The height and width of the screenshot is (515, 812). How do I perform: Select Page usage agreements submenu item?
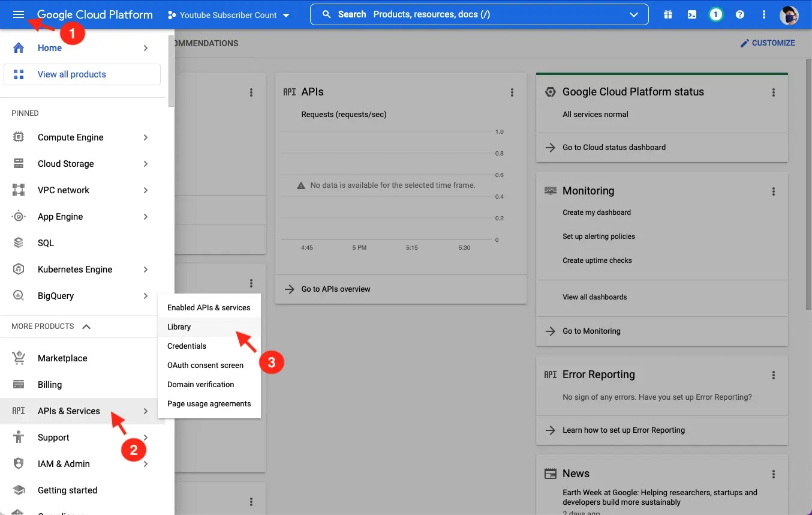click(x=209, y=403)
